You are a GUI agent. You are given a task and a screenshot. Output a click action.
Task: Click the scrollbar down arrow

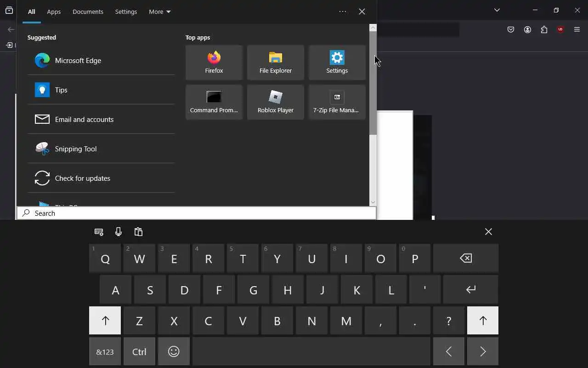pyautogui.click(x=373, y=202)
